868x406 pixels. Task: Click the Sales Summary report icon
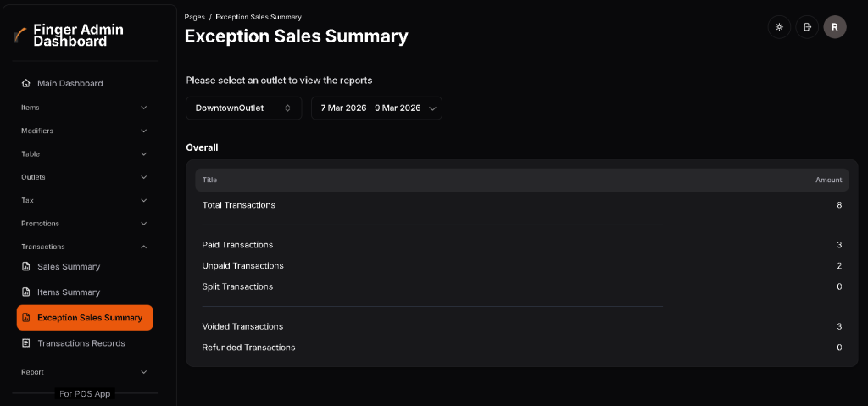26,267
